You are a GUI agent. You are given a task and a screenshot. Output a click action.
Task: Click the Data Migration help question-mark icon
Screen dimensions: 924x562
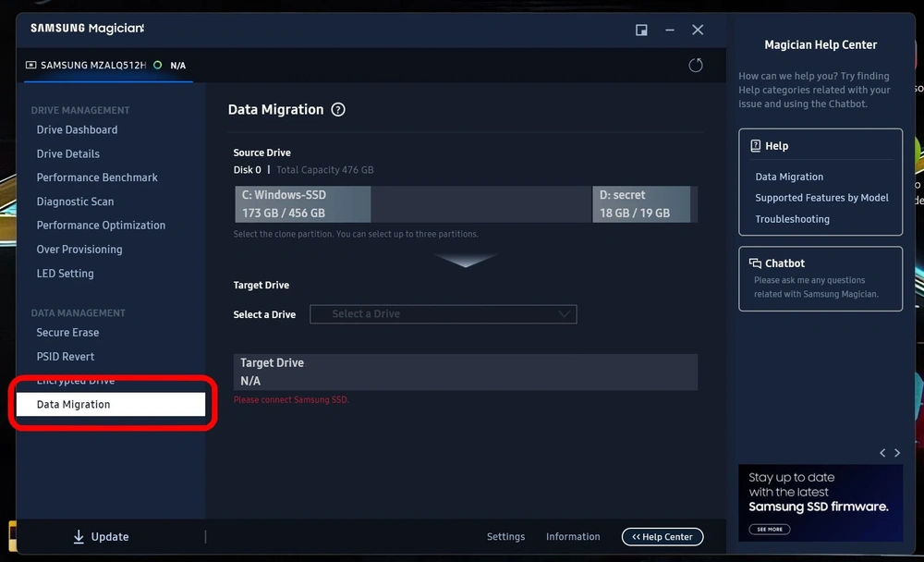pyautogui.click(x=337, y=110)
